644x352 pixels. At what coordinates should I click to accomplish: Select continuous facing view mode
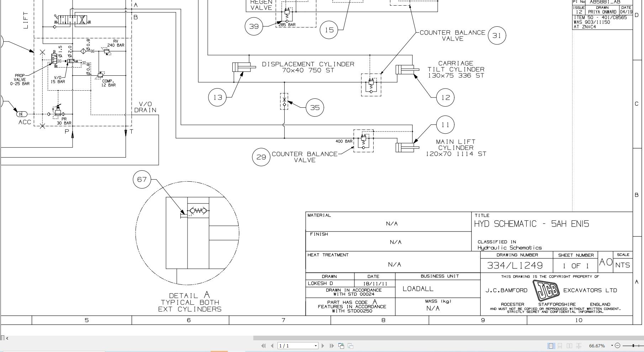click(x=579, y=346)
